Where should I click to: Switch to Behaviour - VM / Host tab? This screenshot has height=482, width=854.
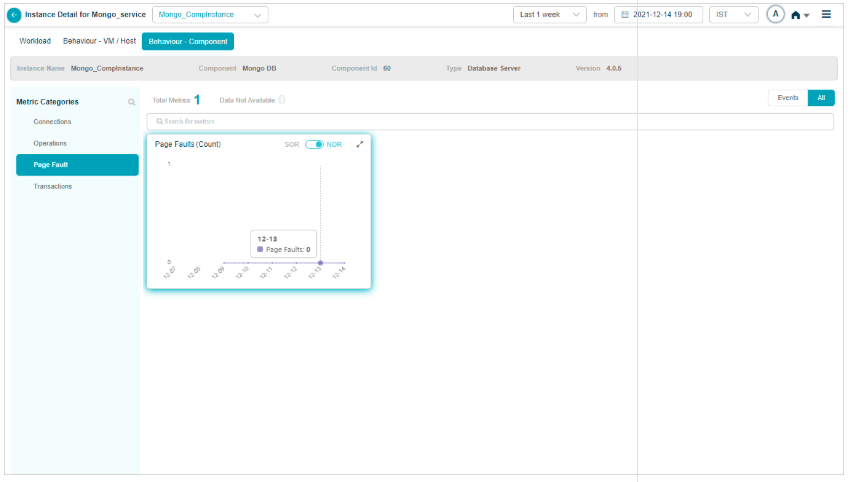[99, 41]
